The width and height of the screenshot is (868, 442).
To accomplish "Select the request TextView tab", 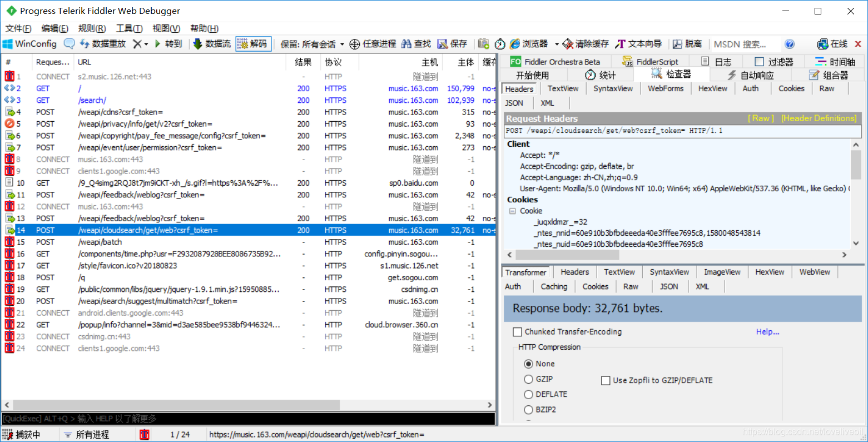I will 563,88.
